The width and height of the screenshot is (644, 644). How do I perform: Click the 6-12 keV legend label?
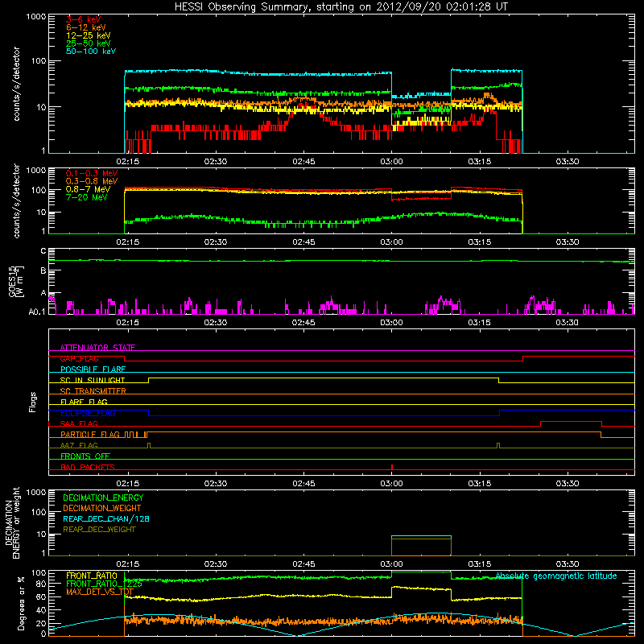point(86,27)
